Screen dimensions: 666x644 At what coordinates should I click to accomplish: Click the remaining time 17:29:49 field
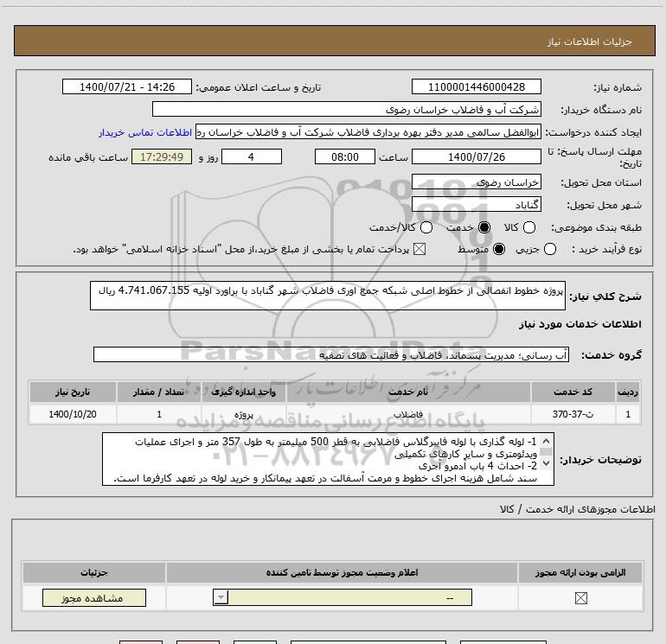[x=162, y=157]
